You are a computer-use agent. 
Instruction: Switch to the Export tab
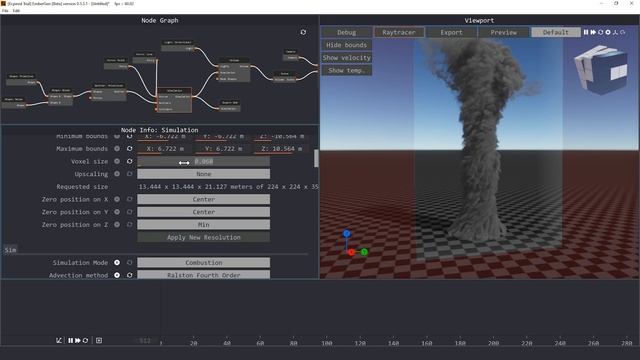[x=451, y=32]
